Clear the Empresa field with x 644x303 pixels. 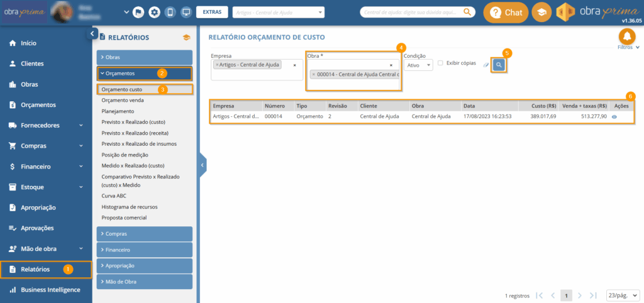point(294,65)
